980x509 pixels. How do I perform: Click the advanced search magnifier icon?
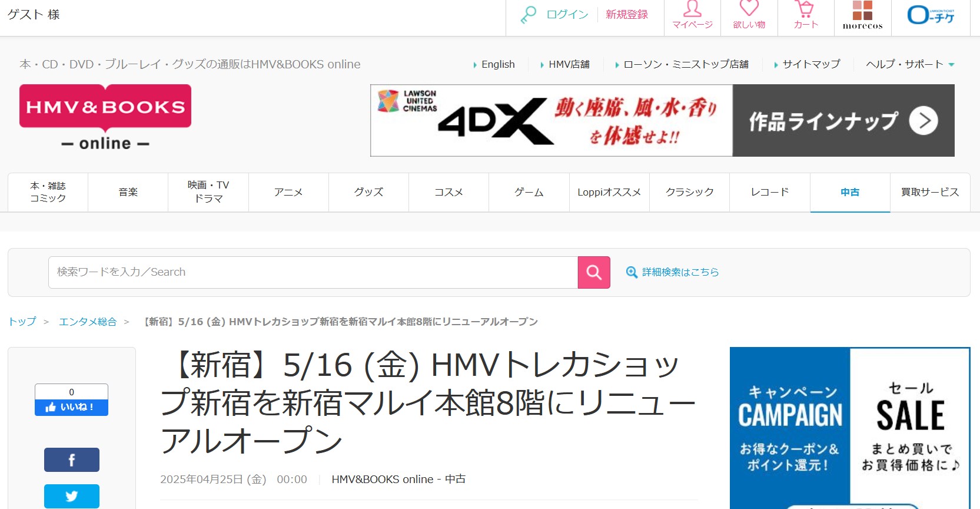pyautogui.click(x=632, y=272)
